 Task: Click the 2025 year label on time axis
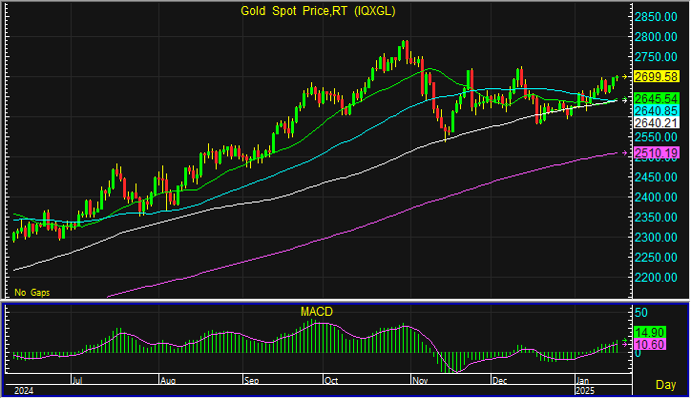585,391
